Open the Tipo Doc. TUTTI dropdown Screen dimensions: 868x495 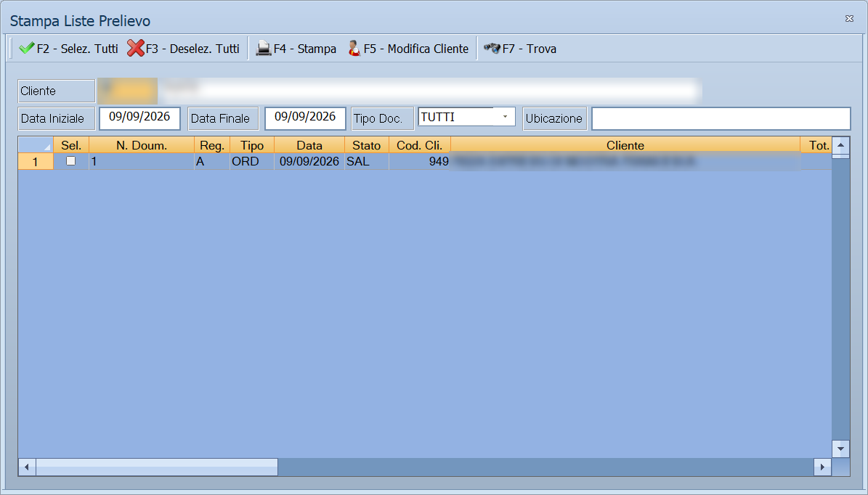coord(505,117)
